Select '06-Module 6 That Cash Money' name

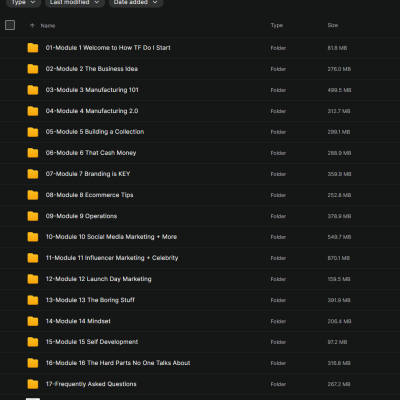coord(91,153)
